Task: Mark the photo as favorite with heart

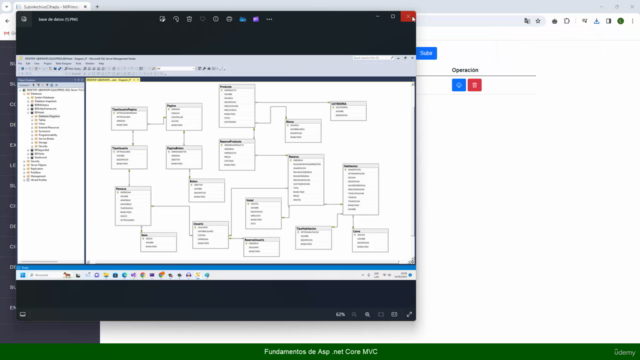Action: pos(202,19)
